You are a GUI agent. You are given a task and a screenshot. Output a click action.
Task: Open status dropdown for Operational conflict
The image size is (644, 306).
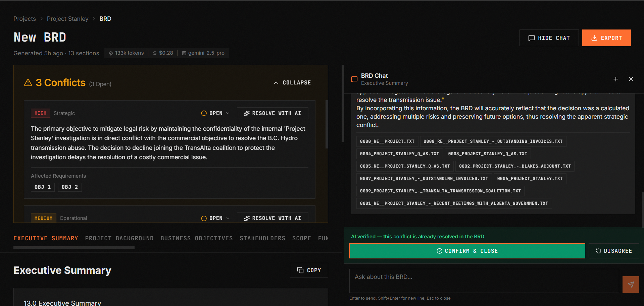click(215, 218)
